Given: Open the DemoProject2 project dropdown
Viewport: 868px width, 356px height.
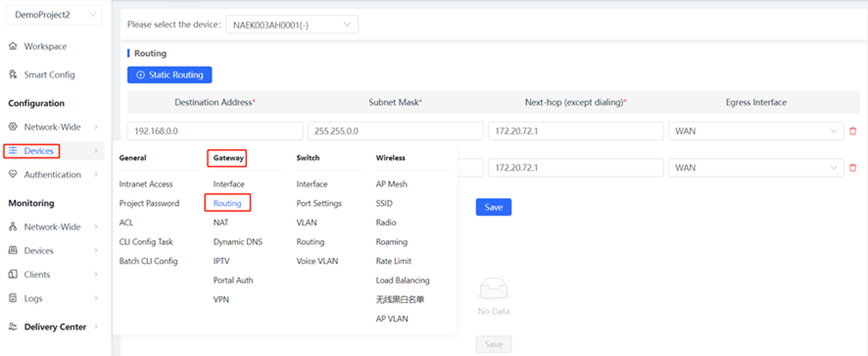Looking at the screenshot, I should (54, 15).
